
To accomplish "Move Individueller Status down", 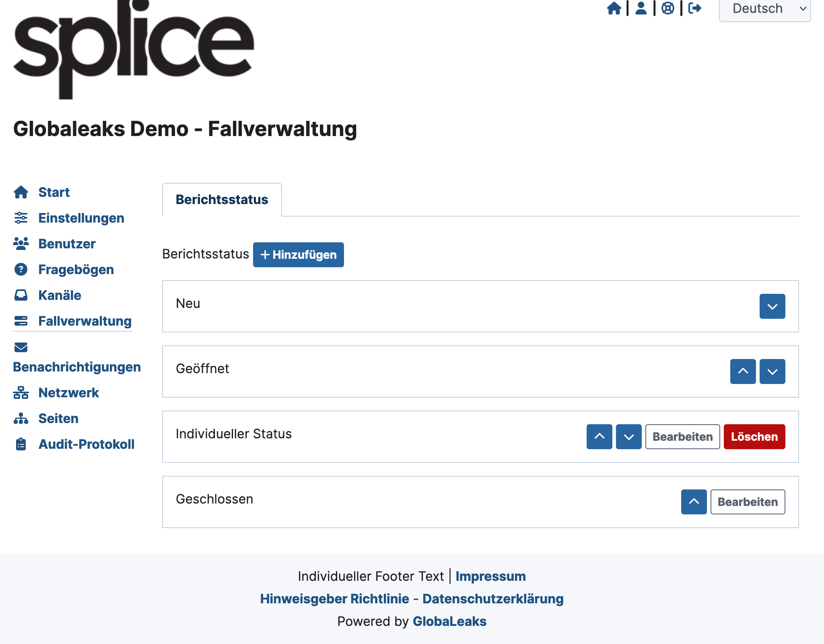I will tap(629, 437).
